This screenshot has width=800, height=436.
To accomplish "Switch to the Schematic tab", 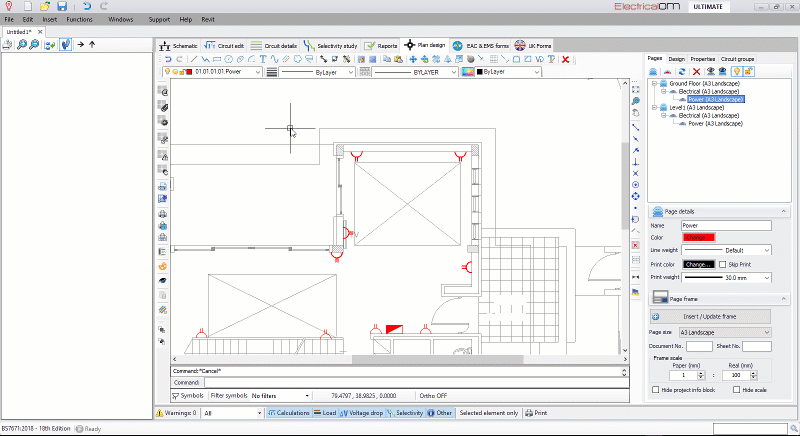I will pos(178,45).
